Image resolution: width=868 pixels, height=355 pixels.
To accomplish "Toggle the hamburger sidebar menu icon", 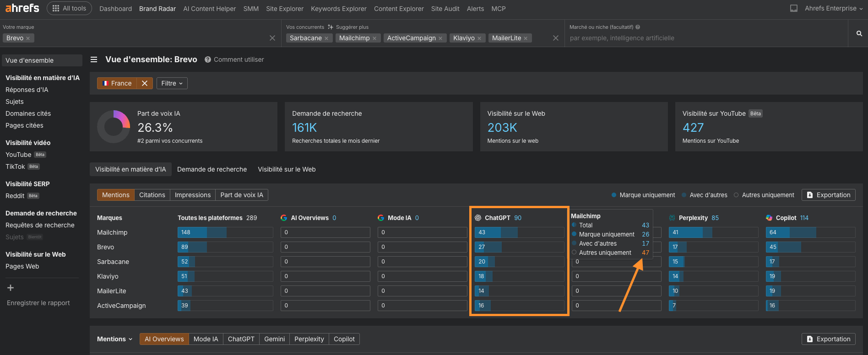I will click(x=94, y=59).
